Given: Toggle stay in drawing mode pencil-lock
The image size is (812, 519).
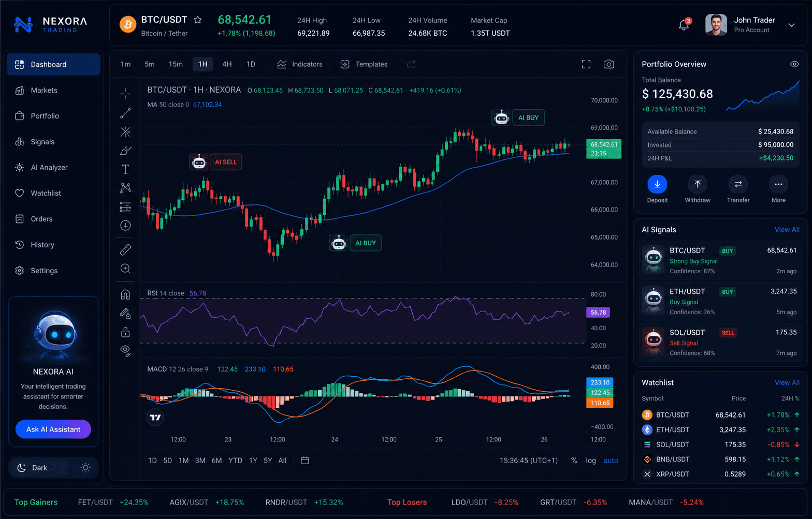Looking at the screenshot, I should (x=125, y=313).
